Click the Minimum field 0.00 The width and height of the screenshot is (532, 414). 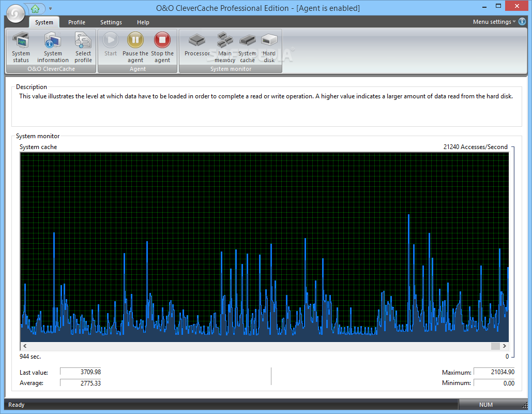click(x=494, y=383)
